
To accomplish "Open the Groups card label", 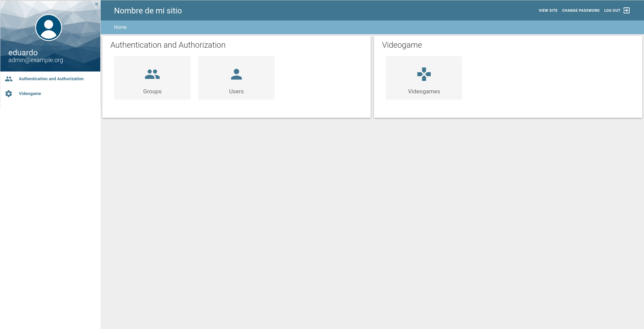I will point(152,91).
